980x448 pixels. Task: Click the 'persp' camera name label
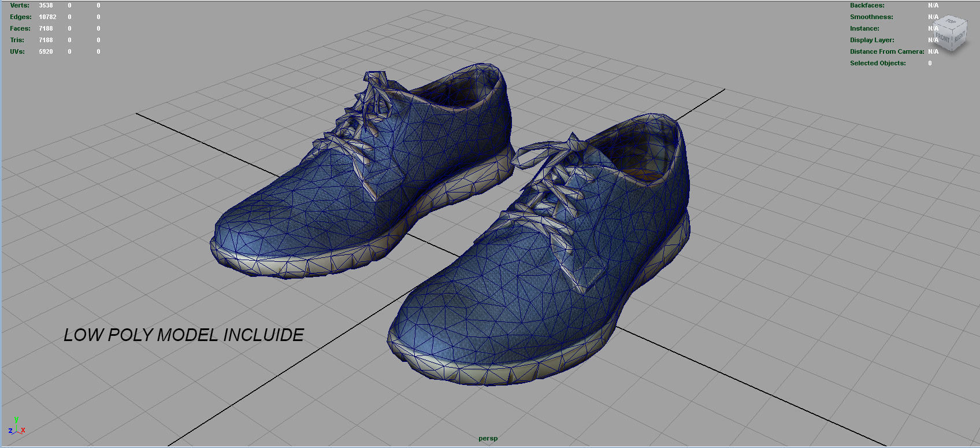488,438
